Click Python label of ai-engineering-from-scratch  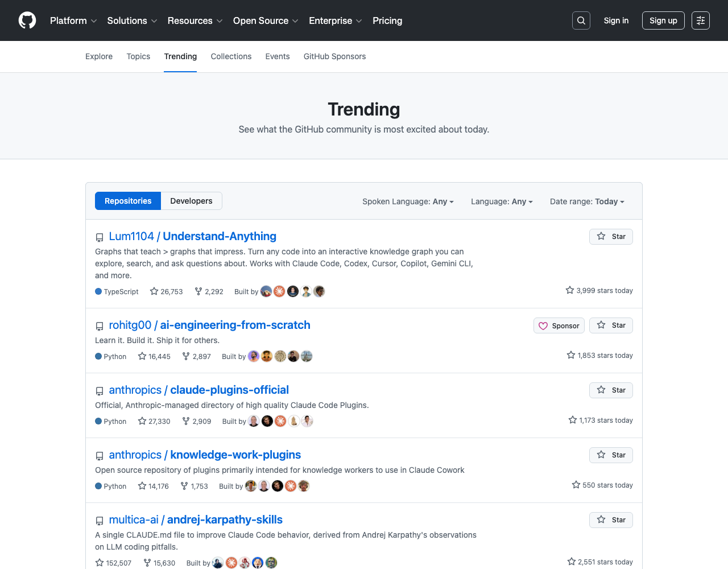click(115, 356)
